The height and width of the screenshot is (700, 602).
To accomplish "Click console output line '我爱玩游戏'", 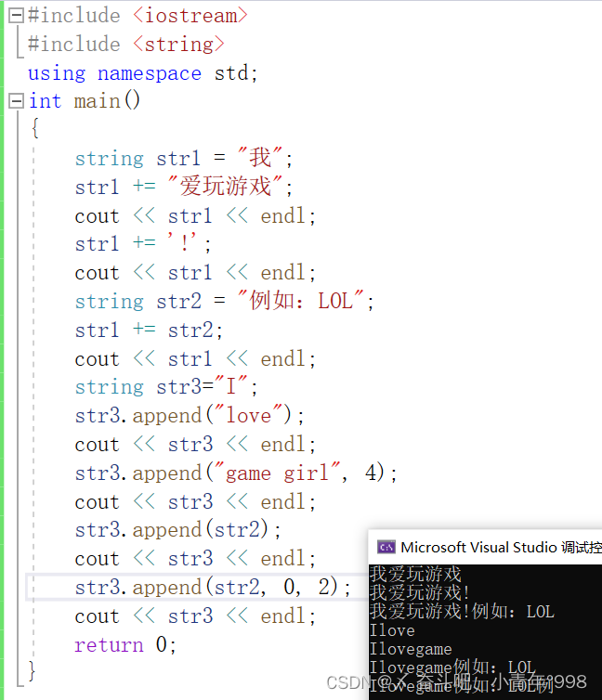I will coord(415,574).
